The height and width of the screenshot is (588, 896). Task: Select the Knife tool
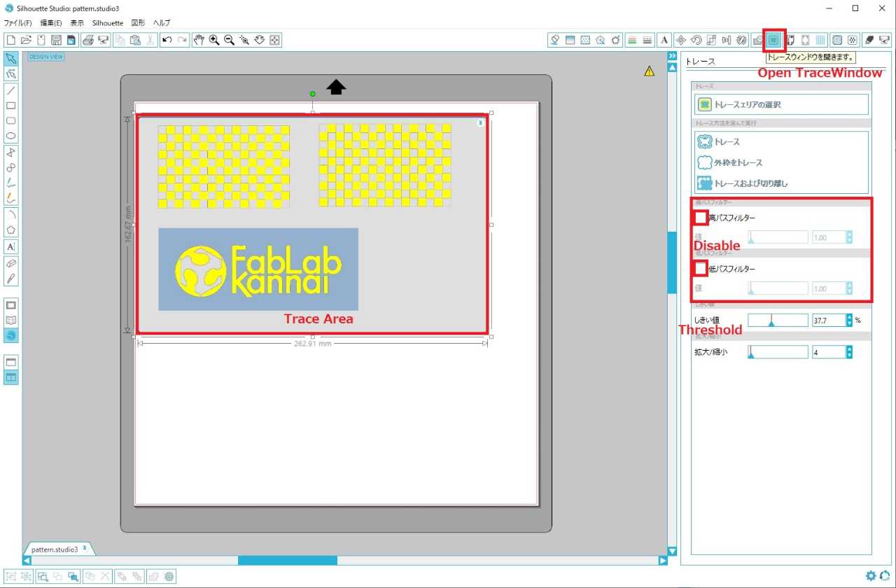click(11, 279)
